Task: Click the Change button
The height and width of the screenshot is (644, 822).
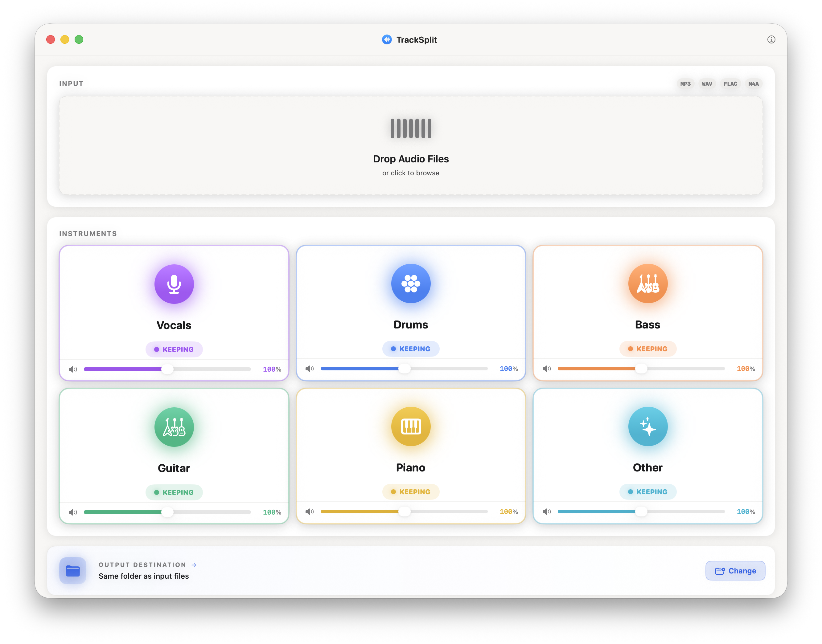Action: tap(735, 570)
